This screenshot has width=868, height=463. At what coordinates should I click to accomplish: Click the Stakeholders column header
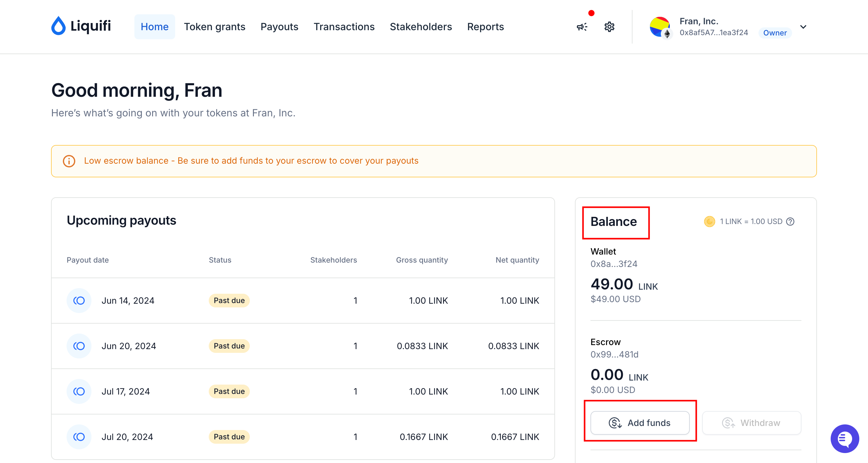334,260
